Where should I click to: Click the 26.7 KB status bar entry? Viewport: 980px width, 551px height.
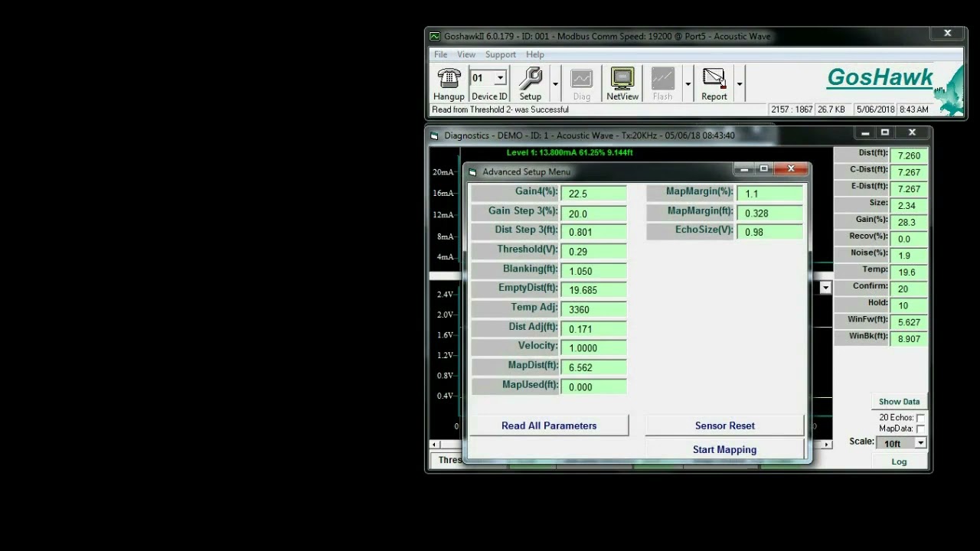coord(831,109)
